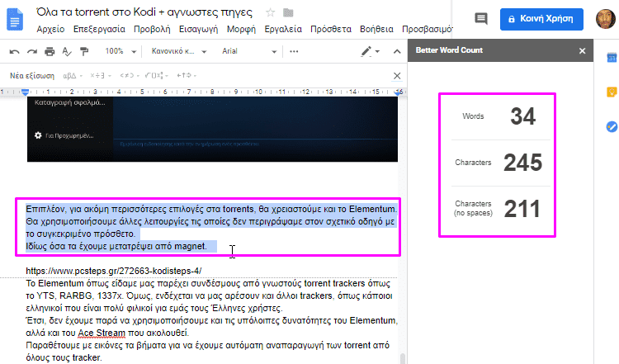Hide the menus with the chevron
Viewport: 619px width, 364px height.
(397, 51)
